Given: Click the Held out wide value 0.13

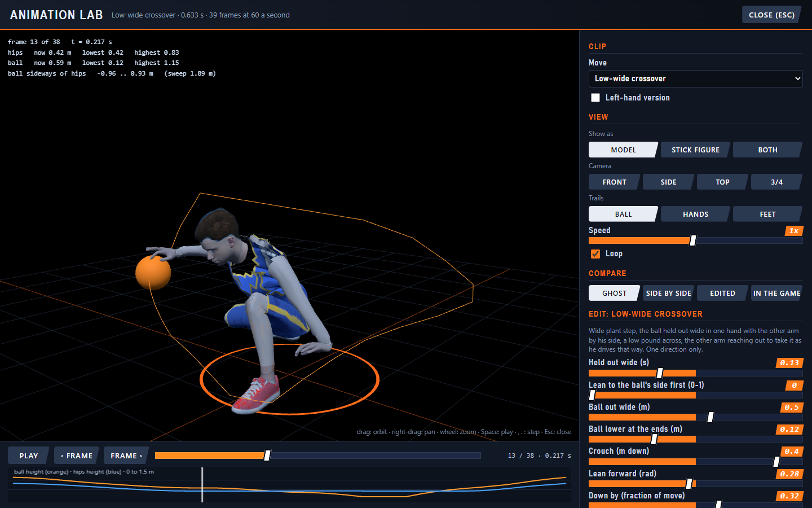Looking at the screenshot, I should pyautogui.click(x=789, y=362).
